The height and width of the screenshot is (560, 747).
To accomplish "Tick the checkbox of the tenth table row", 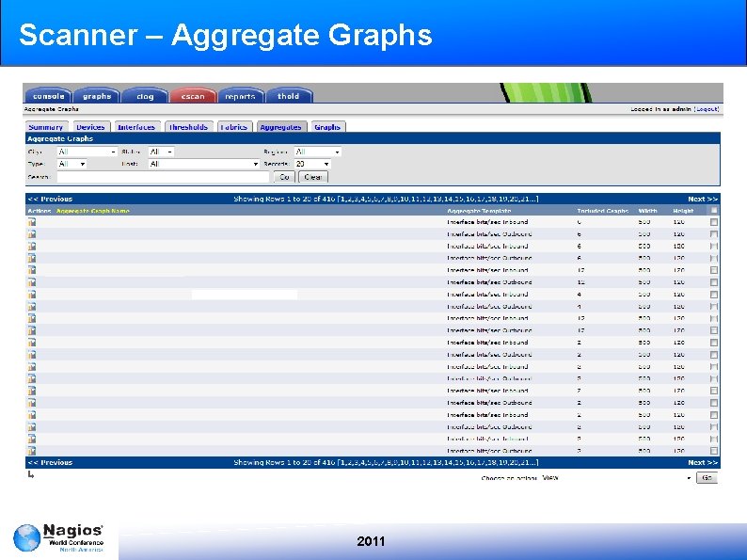I will (714, 330).
